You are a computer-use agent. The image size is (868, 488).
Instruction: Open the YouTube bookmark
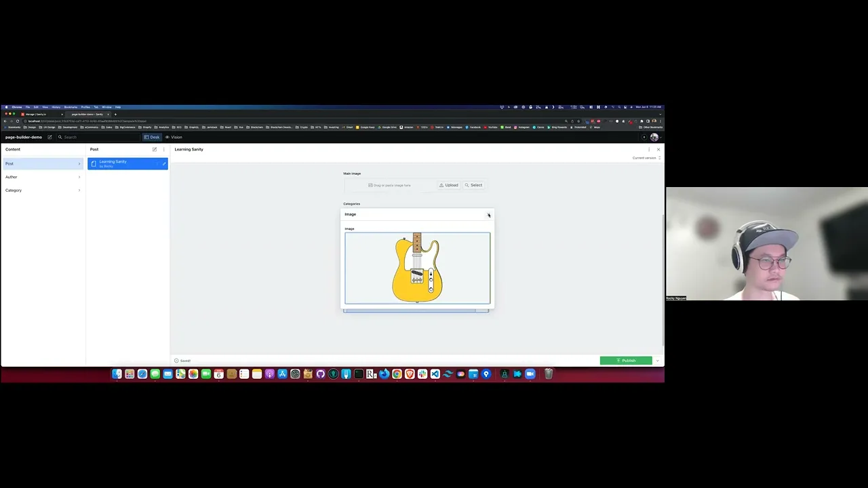point(490,127)
